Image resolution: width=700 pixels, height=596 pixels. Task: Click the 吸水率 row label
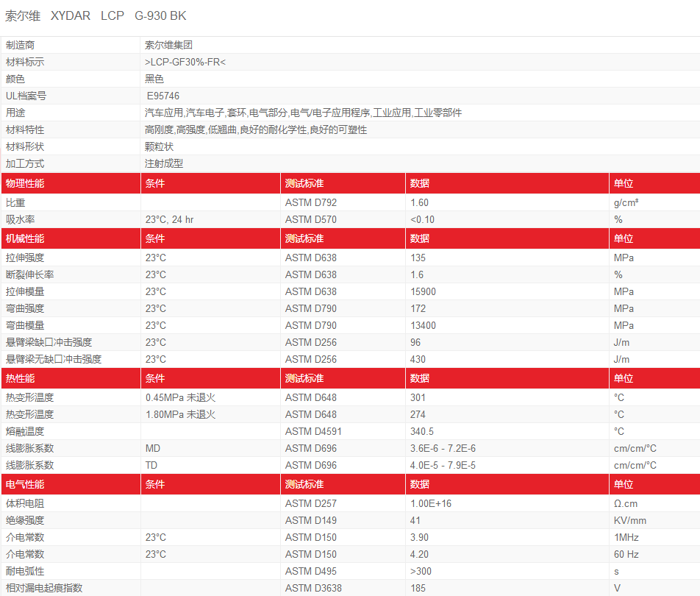pos(20,219)
